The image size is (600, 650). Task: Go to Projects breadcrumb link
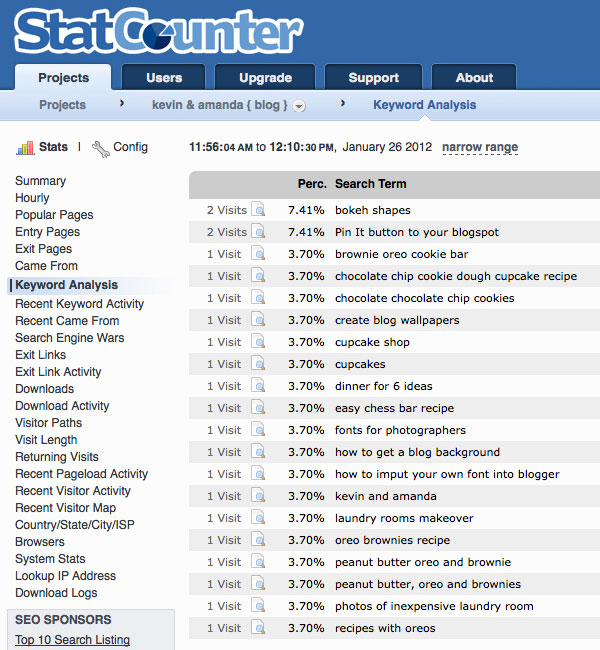pos(62,105)
